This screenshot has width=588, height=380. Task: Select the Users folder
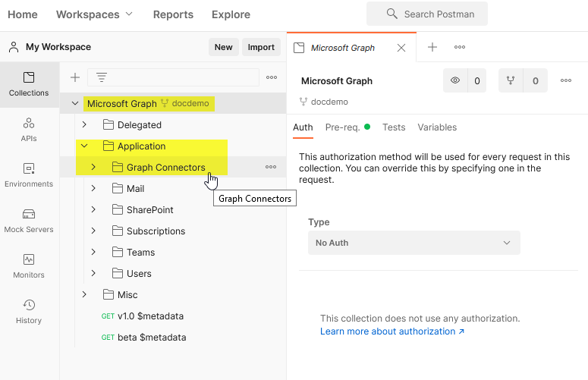pos(139,274)
